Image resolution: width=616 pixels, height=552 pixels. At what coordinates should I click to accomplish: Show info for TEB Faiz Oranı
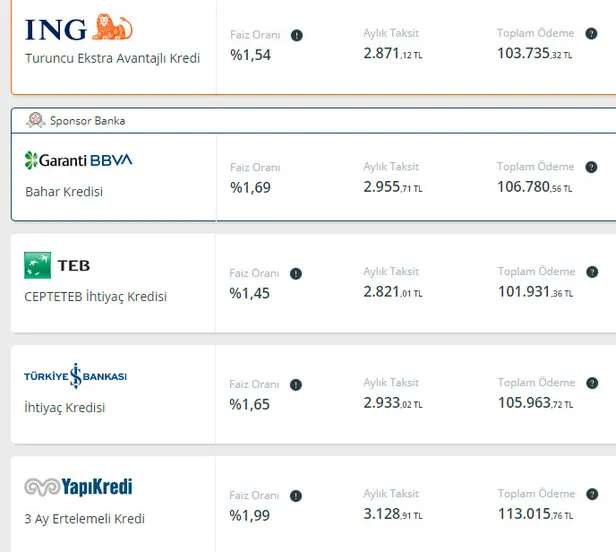296,273
